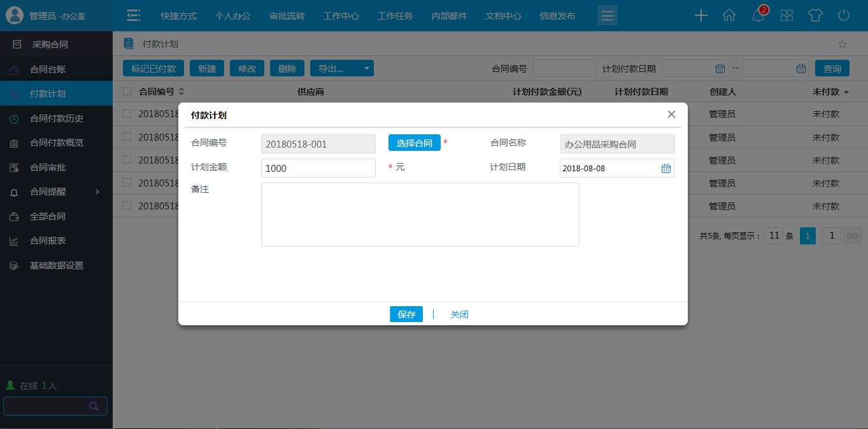This screenshot has height=429, width=868.
Task: Check the checkbox on the last table row
Action: click(126, 206)
